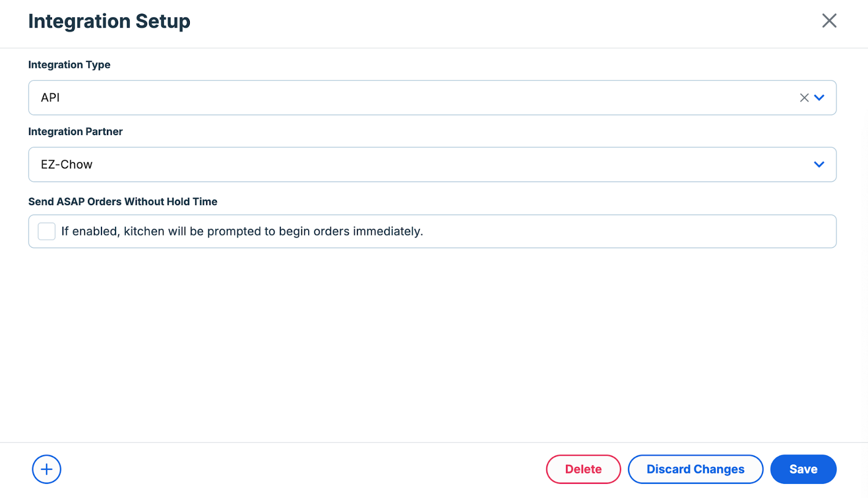Enable Send ASAP Orders Without Hold Time checkbox

(47, 231)
